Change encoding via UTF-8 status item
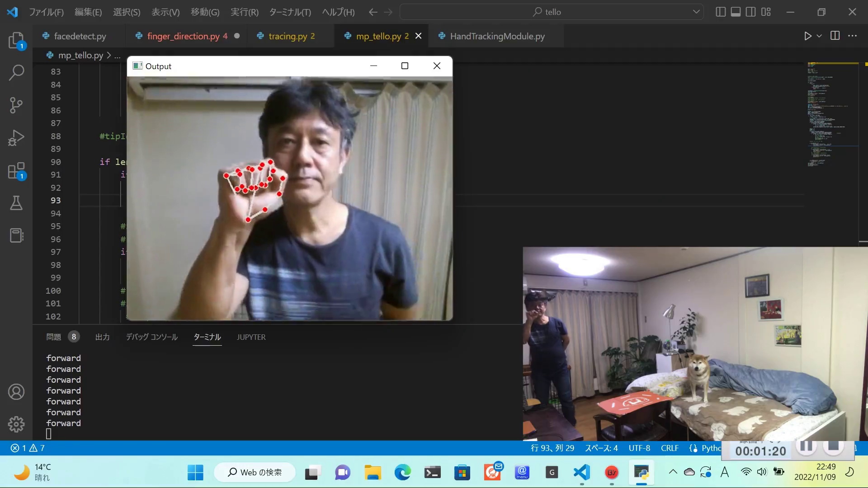The image size is (868, 488). click(x=639, y=448)
